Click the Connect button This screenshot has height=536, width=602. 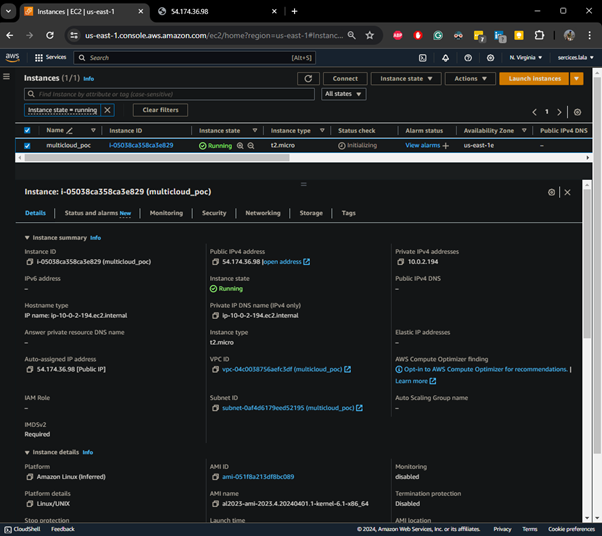click(x=345, y=78)
